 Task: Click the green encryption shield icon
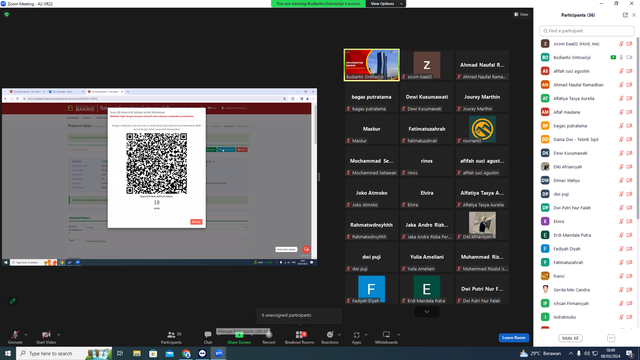point(7,14)
